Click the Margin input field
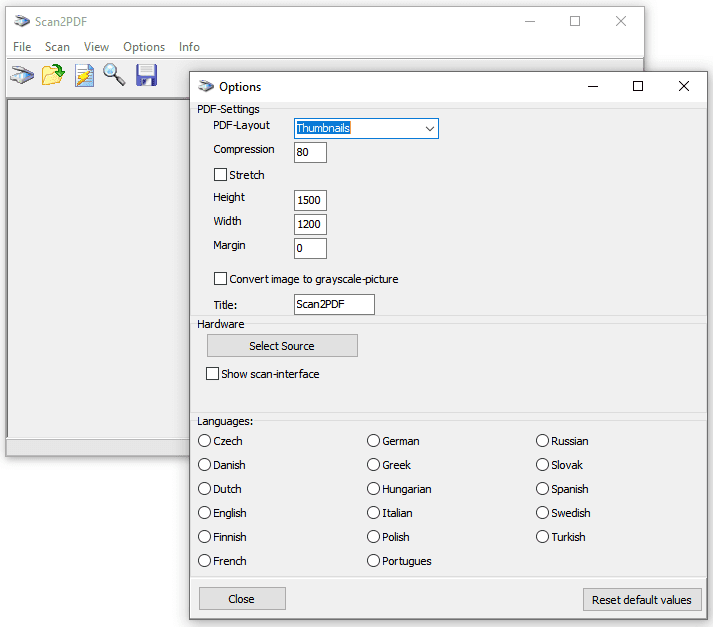This screenshot has height=627, width=713. (310, 248)
